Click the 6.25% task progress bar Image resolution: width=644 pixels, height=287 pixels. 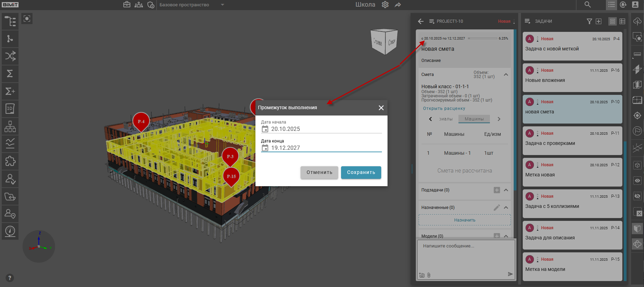point(482,38)
